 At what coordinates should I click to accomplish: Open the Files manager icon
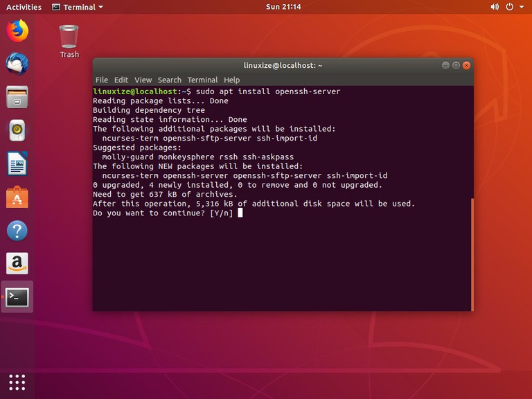coord(17,97)
